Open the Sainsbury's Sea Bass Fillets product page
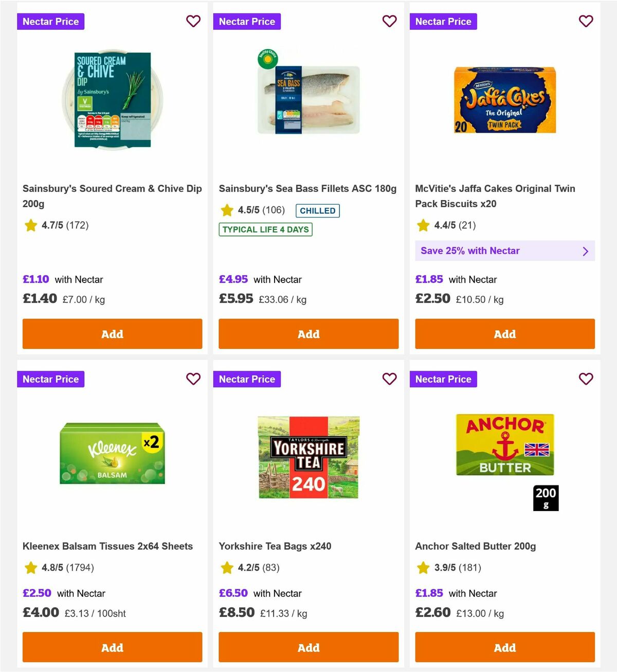This screenshot has height=672, width=617. coord(307,188)
